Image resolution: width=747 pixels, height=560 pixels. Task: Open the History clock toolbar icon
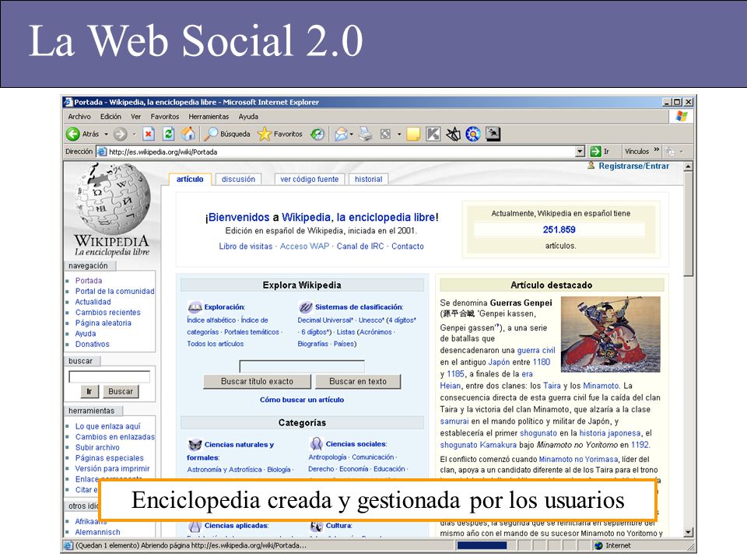tap(317, 135)
